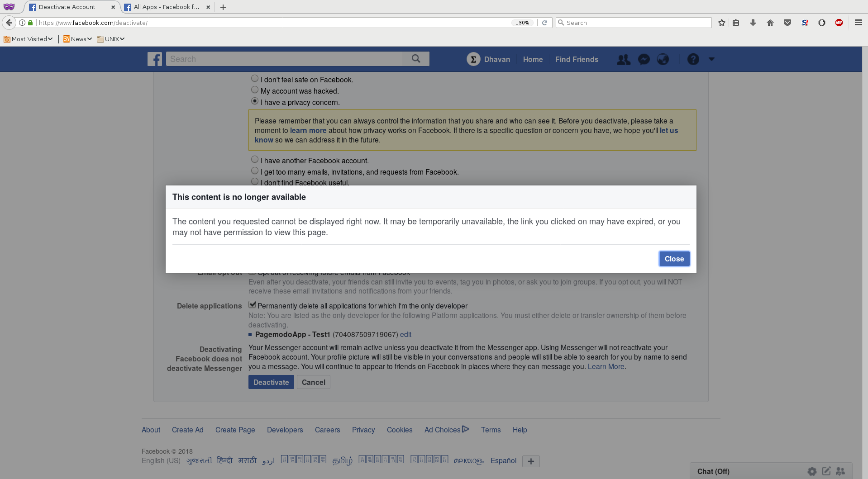Click the green padlock security icon

[30, 23]
